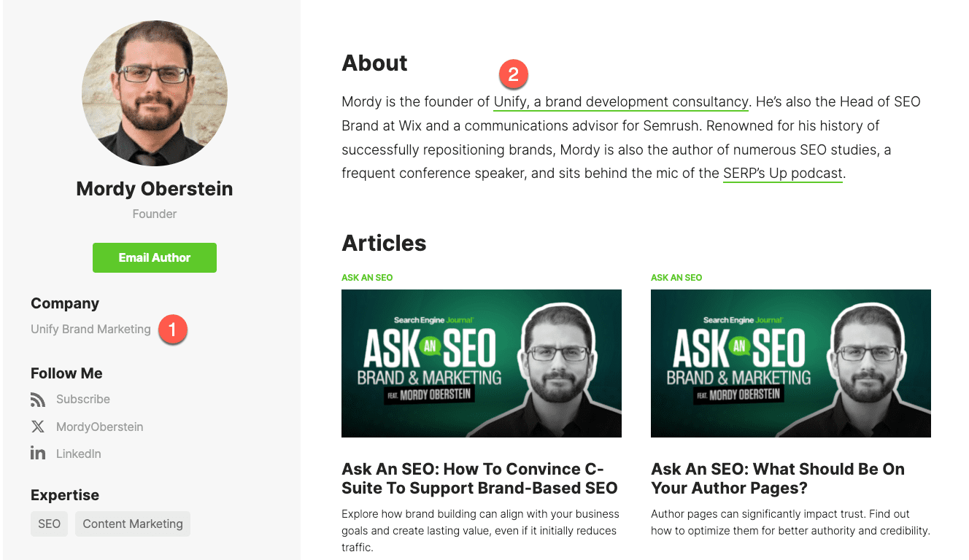Click the Email Author button

[155, 257]
